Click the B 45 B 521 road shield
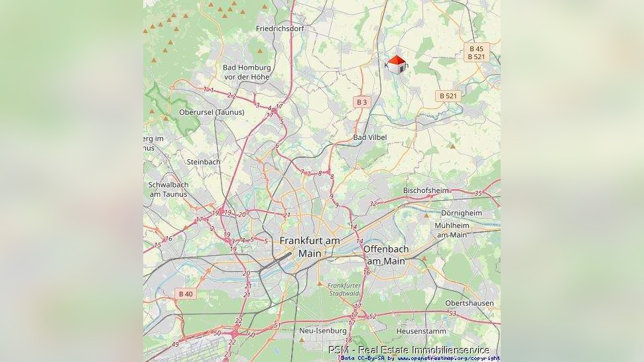Image resolution: width=644 pixels, height=362 pixels. tap(476, 52)
